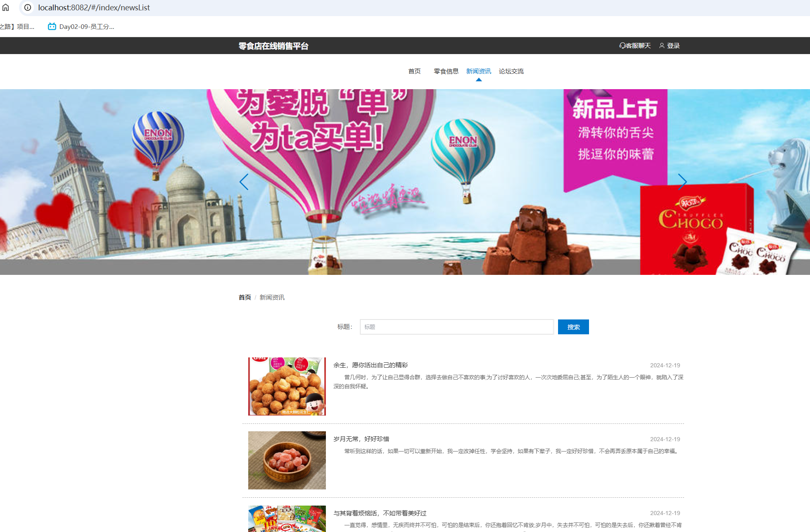
Task: Open article 余生，愿你活出自己的精彩
Action: coord(371,365)
